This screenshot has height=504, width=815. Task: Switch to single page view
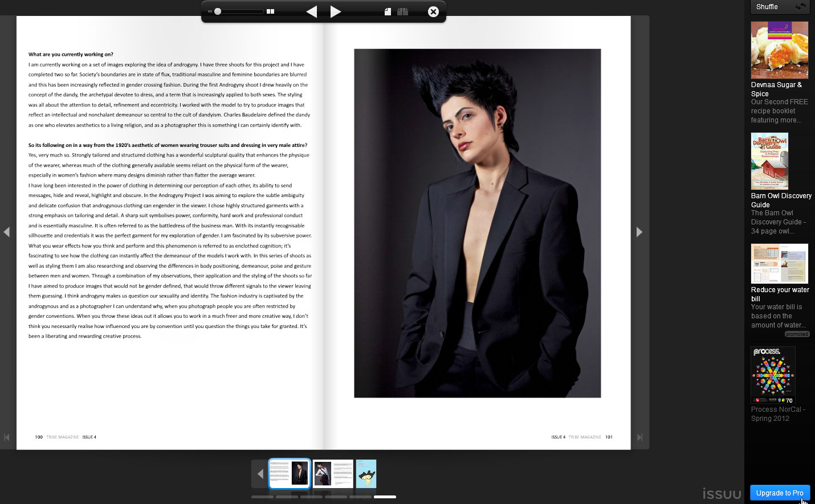click(388, 11)
